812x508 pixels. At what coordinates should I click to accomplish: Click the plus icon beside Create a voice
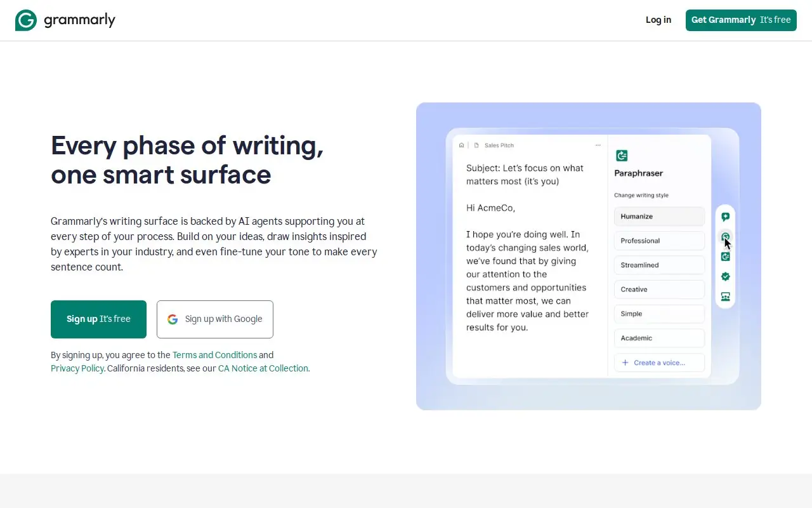tap(625, 363)
